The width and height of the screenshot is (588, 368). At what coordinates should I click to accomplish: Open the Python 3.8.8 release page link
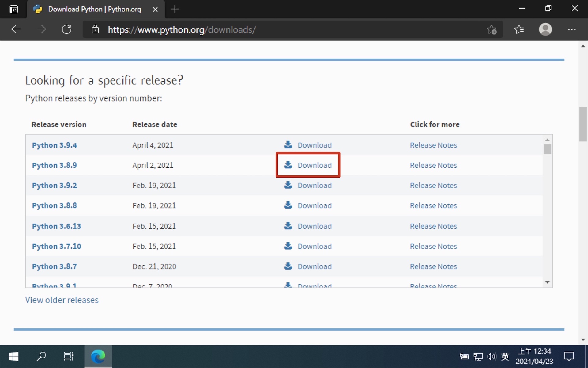[54, 205]
